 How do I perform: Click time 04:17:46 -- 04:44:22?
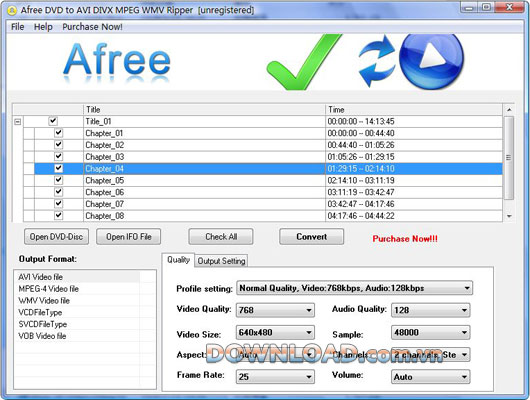[361, 216]
